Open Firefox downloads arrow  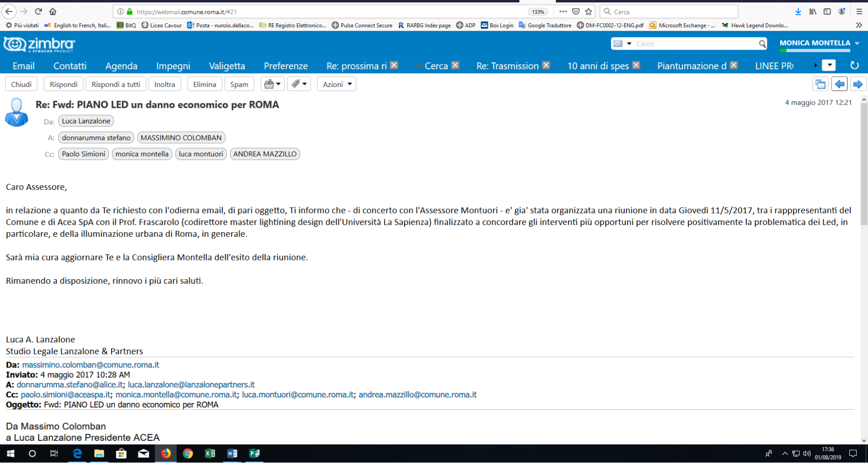(x=798, y=12)
